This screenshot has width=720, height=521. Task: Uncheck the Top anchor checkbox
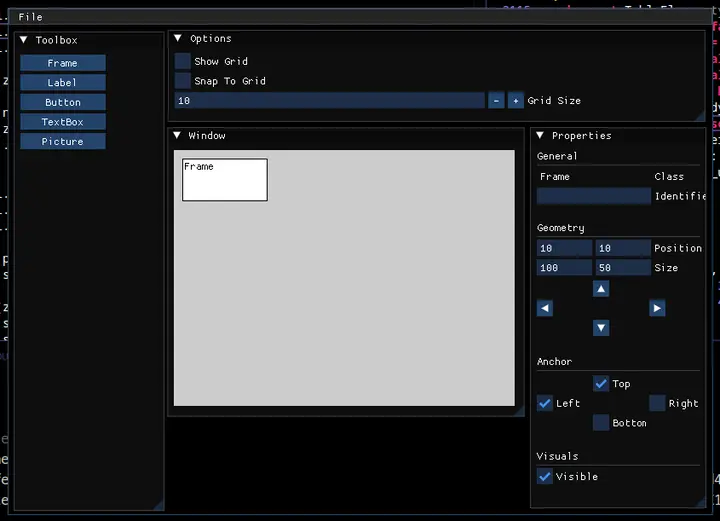tap(601, 383)
